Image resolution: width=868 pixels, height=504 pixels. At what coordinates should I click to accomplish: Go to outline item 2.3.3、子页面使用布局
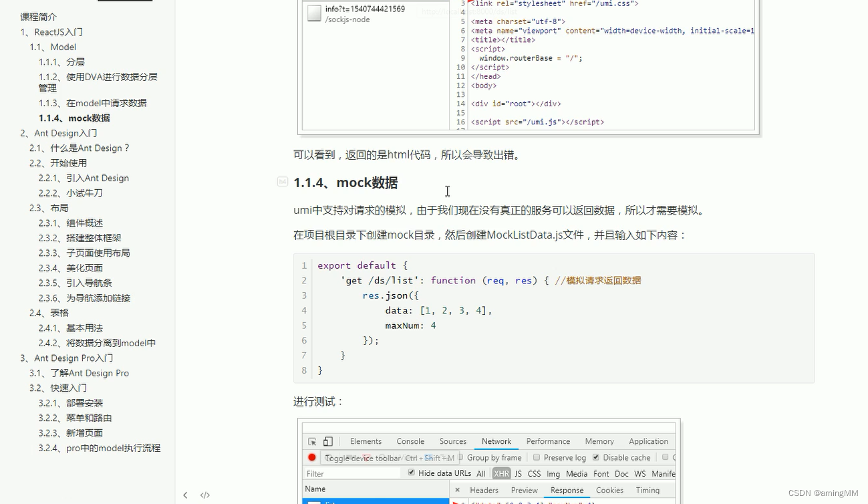pyautogui.click(x=84, y=253)
